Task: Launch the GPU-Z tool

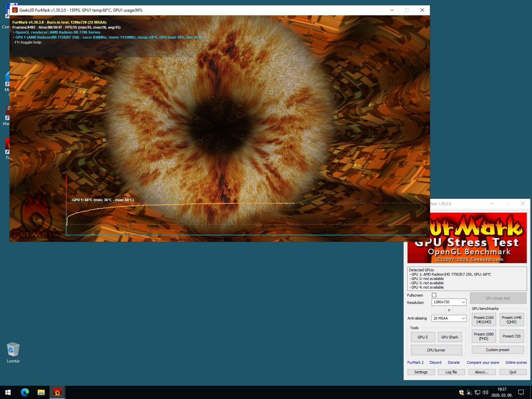Action: 423,337
